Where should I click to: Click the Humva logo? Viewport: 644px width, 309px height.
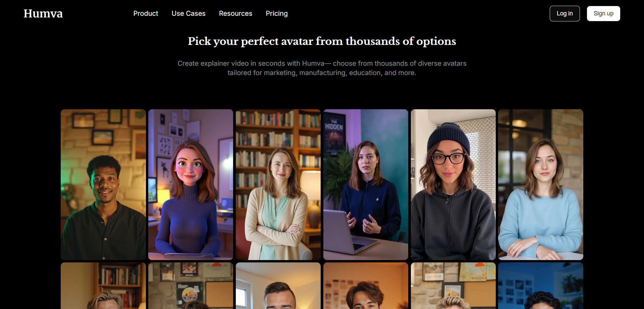pos(43,13)
